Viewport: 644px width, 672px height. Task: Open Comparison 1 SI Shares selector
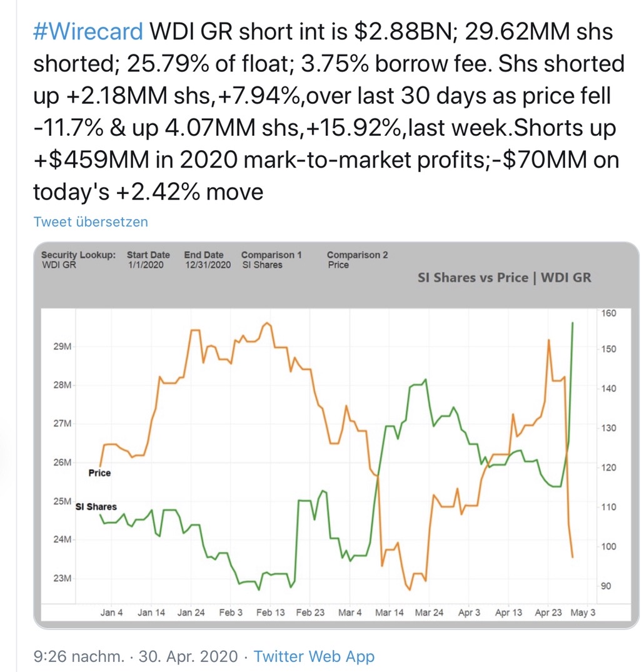tap(262, 265)
